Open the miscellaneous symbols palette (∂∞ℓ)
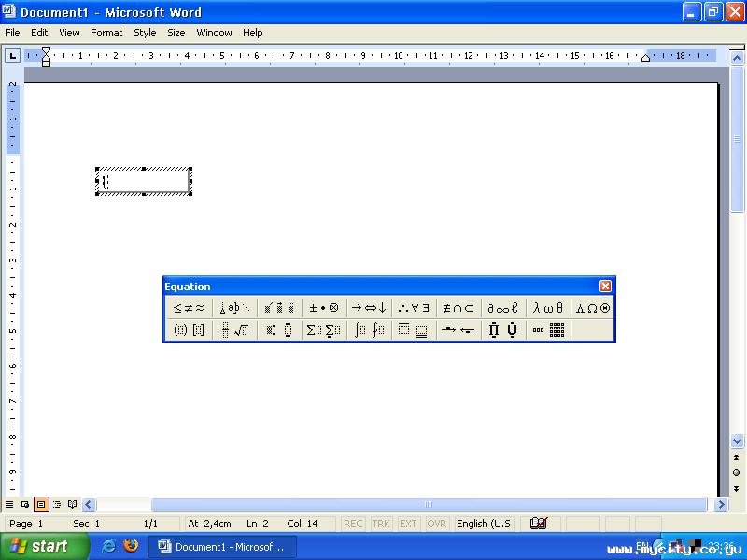The width and height of the screenshot is (747, 560). [x=503, y=308]
